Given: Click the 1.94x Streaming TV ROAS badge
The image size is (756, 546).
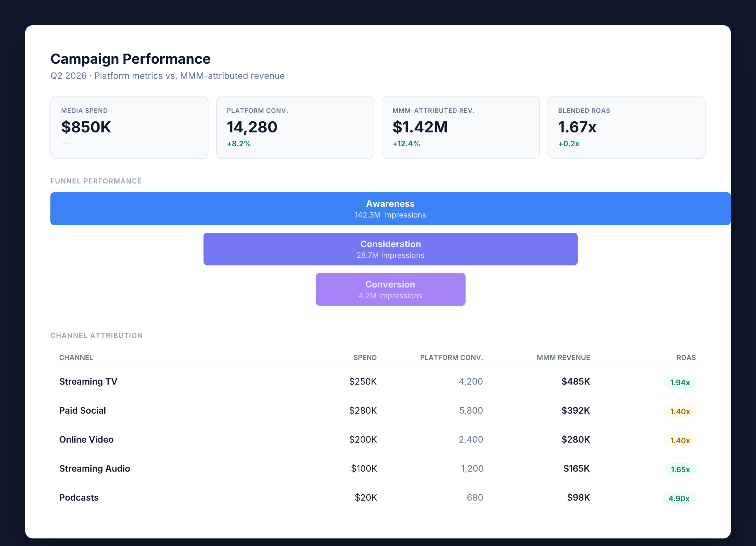Looking at the screenshot, I should click(680, 383).
